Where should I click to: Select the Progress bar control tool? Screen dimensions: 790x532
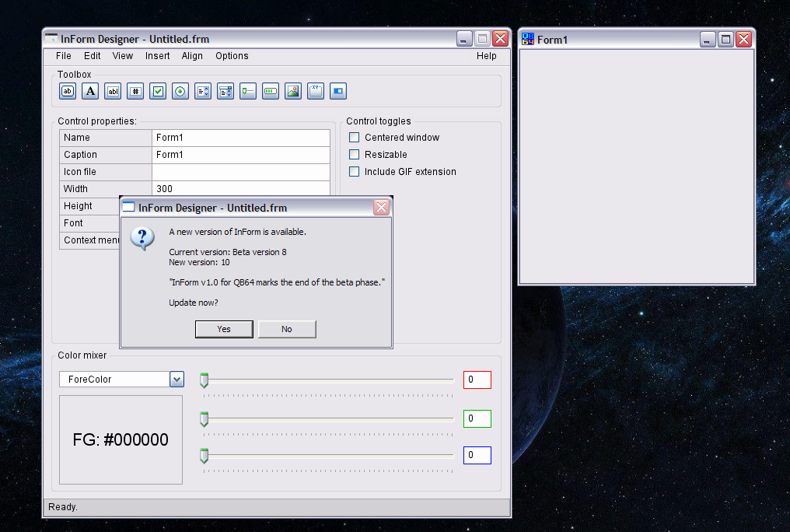271,91
